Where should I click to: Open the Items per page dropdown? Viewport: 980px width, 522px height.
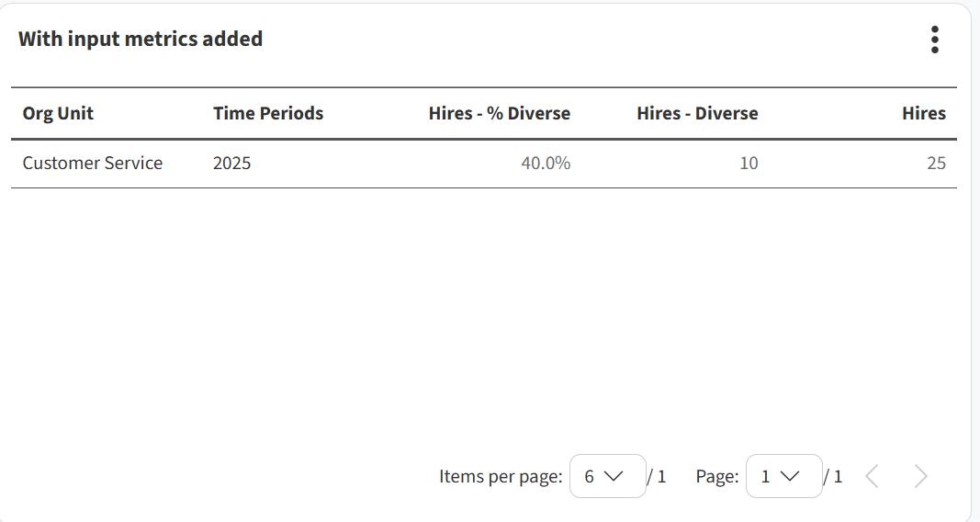pos(607,476)
